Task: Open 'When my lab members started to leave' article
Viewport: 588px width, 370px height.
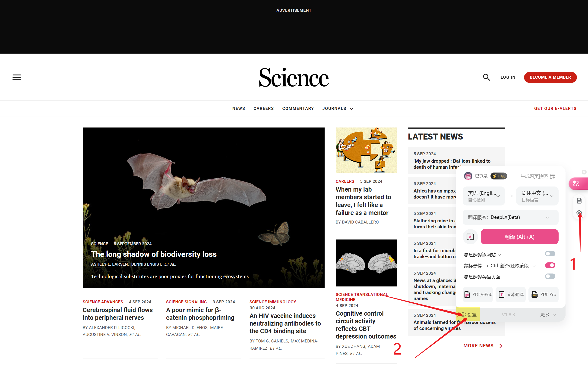Action: [363, 201]
